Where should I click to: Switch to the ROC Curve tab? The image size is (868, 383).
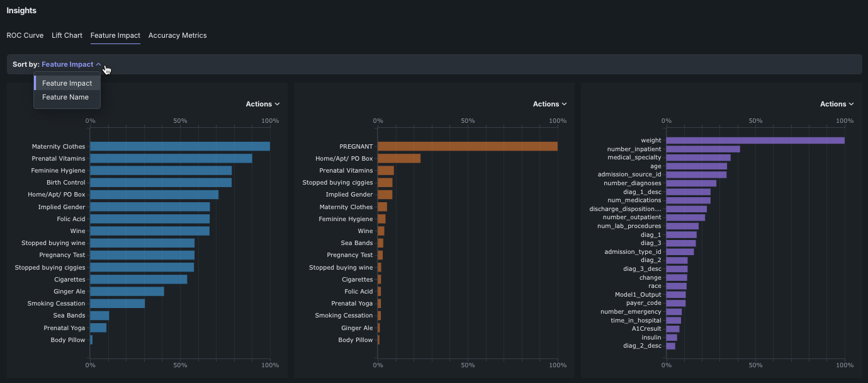25,35
